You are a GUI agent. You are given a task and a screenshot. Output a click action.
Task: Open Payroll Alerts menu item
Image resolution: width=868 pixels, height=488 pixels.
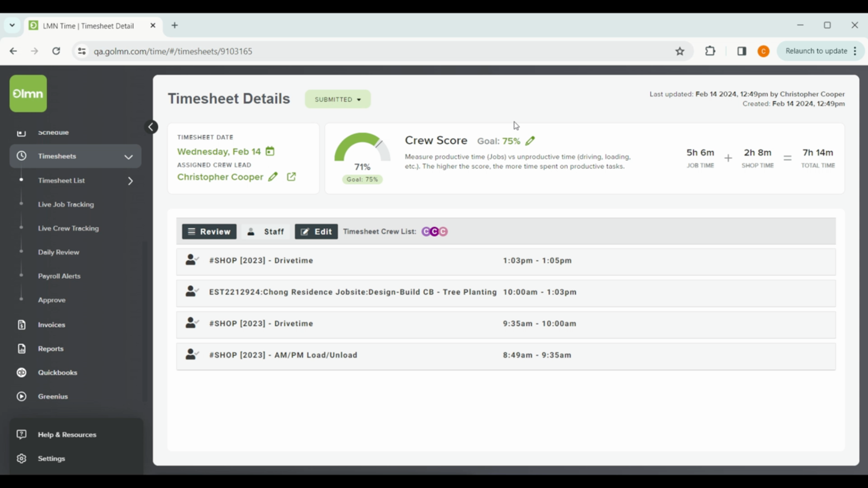(x=59, y=276)
